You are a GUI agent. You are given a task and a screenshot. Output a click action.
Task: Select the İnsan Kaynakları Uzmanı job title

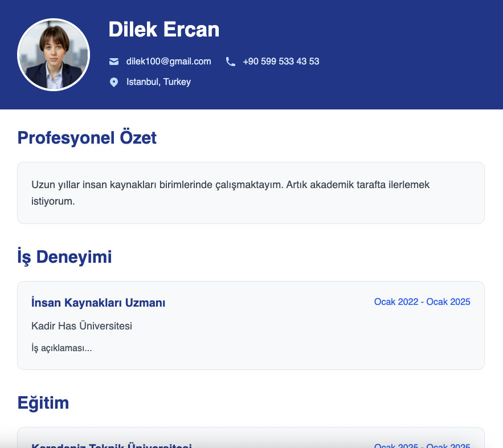coord(99,303)
